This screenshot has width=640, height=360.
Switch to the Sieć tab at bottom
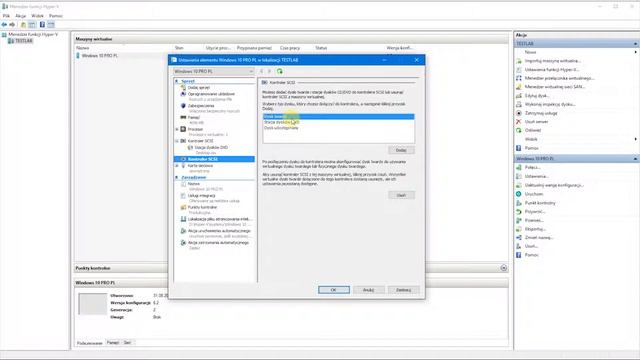click(x=127, y=343)
